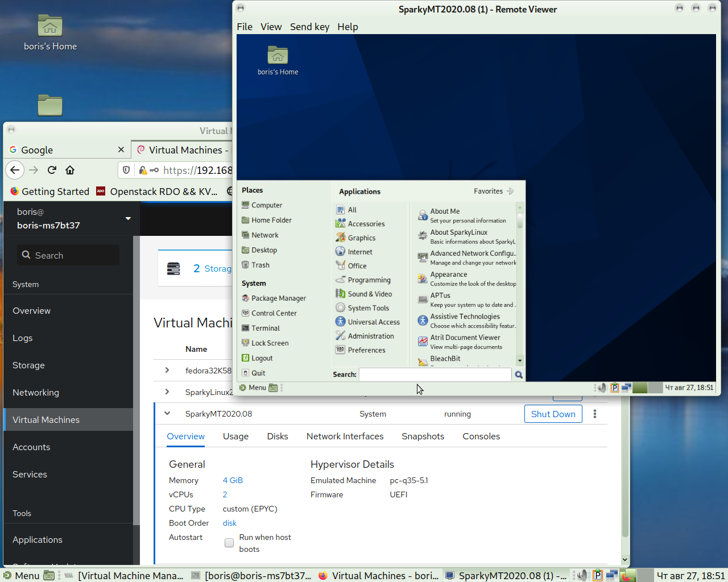Switch to the Snapshots tab
The height and width of the screenshot is (582, 728).
click(x=423, y=436)
